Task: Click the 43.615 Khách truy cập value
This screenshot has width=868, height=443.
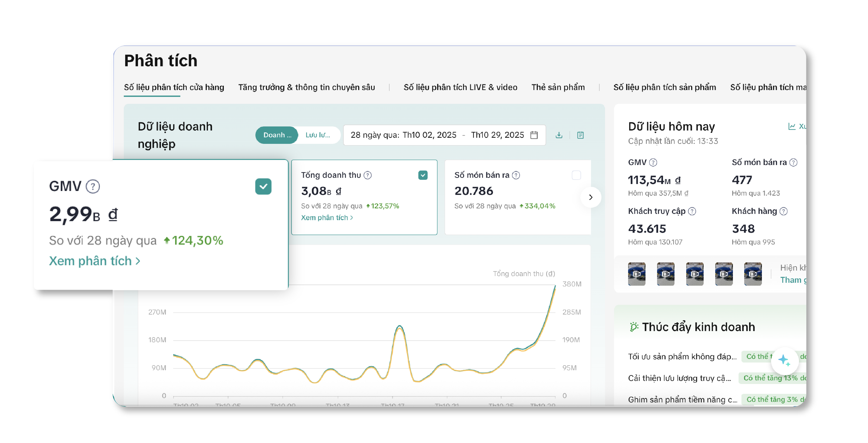Action: tap(647, 229)
